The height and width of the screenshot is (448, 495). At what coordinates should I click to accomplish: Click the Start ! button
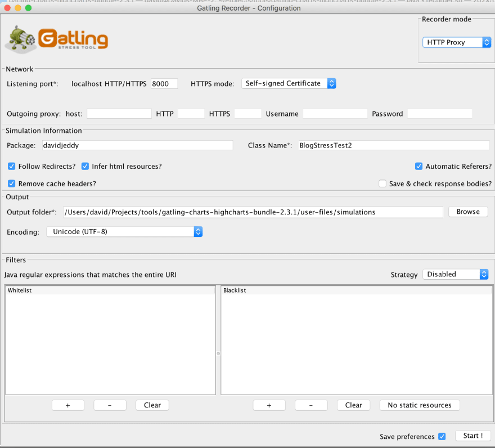pyautogui.click(x=473, y=436)
